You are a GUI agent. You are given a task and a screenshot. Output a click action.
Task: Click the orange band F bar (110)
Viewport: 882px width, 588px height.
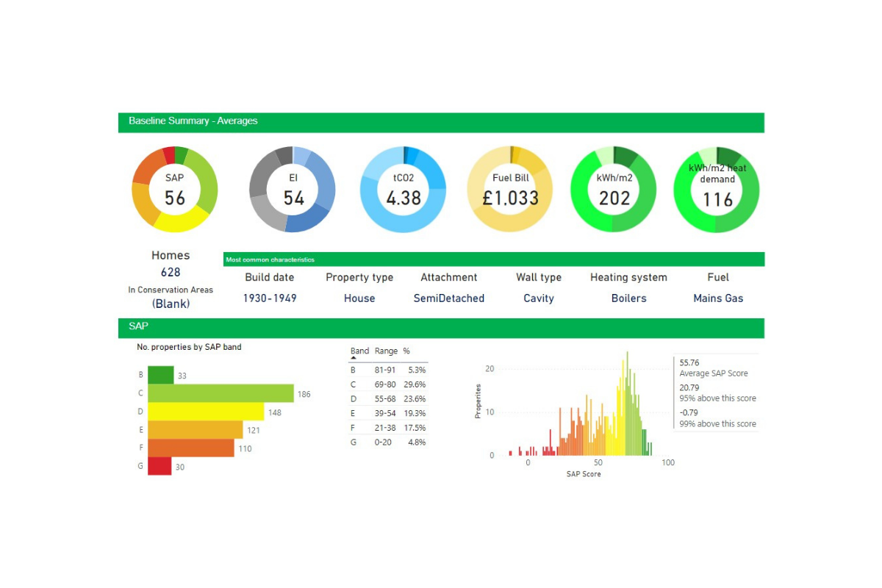(191, 448)
